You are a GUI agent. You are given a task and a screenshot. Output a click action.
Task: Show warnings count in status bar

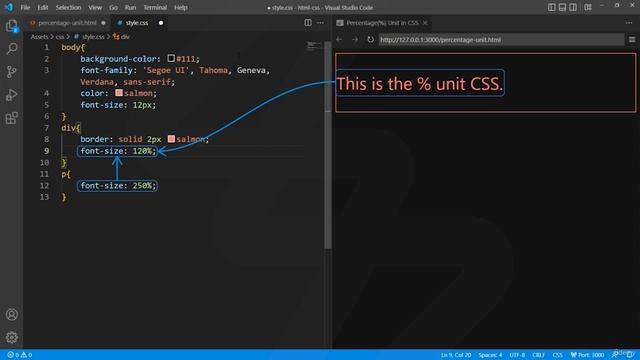pyautogui.click(x=27, y=355)
